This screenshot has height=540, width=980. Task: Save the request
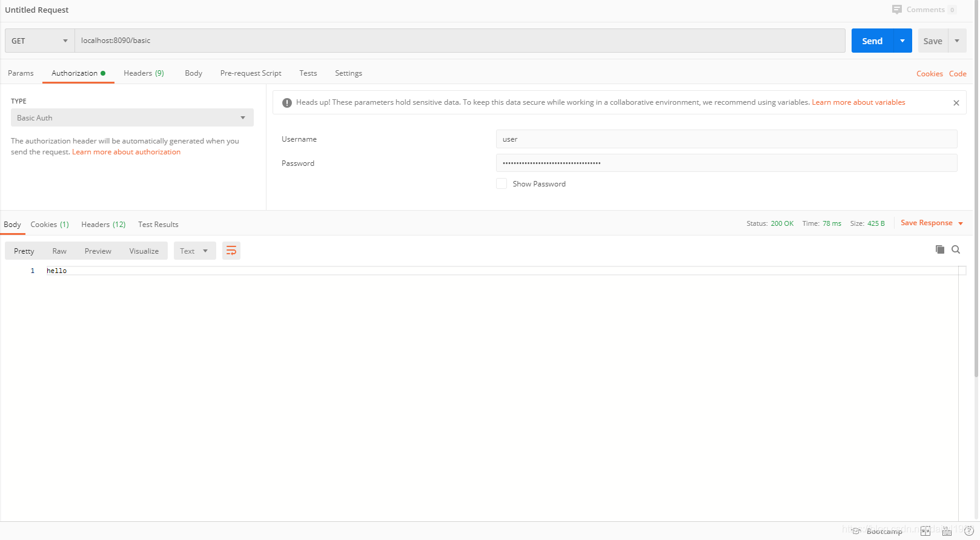(x=933, y=41)
